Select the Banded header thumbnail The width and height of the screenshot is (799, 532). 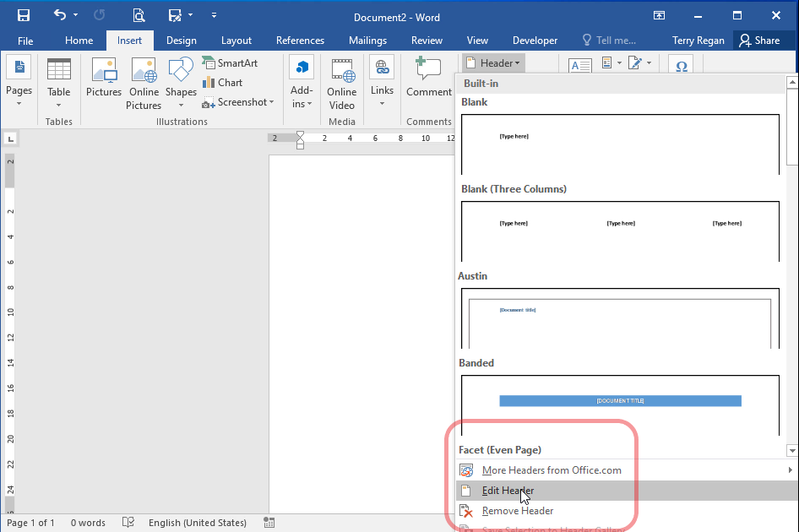point(620,405)
